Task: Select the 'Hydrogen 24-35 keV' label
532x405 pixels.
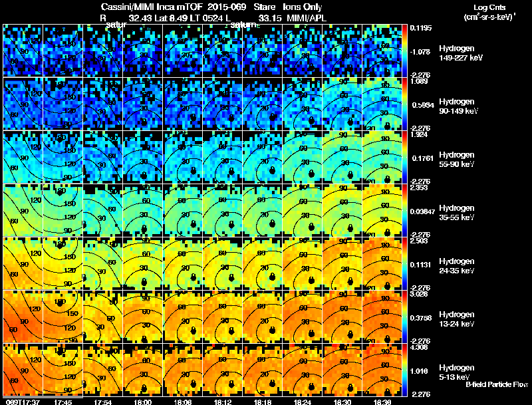Action: pyautogui.click(x=457, y=266)
